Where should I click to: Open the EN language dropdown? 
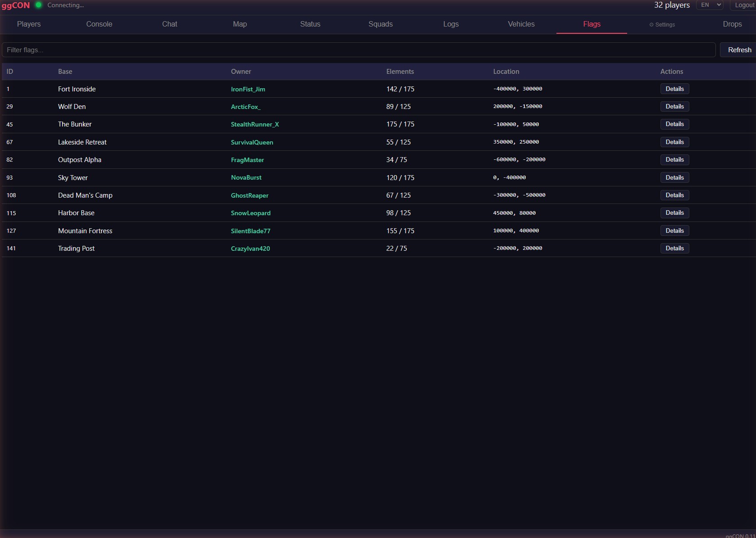[710, 5]
